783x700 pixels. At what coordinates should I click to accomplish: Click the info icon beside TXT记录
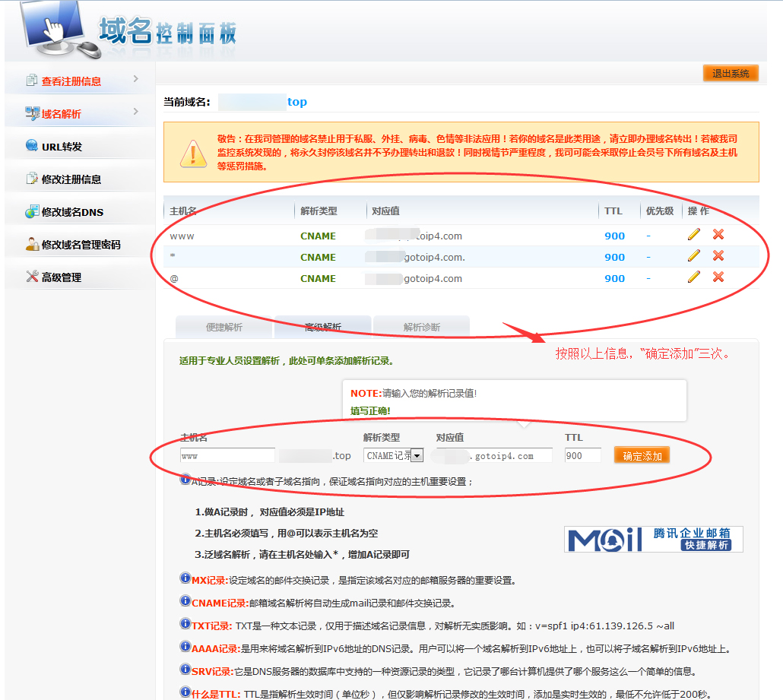[x=185, y=625]
